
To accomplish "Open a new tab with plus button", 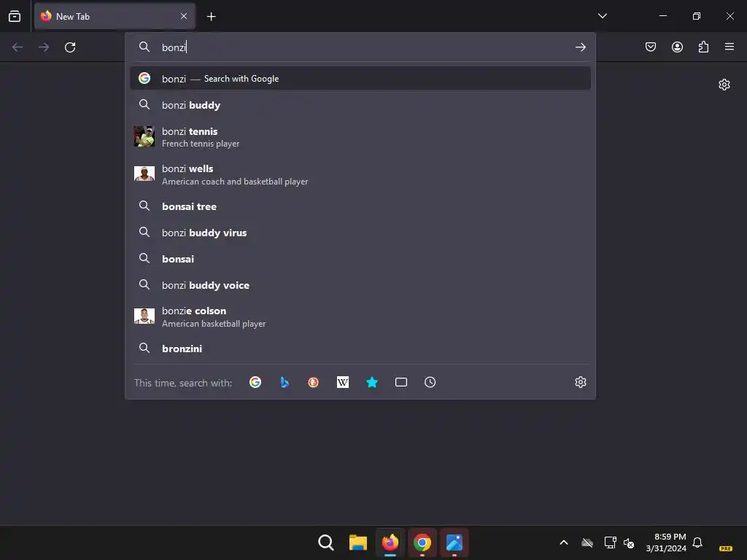I will (211, 17).
